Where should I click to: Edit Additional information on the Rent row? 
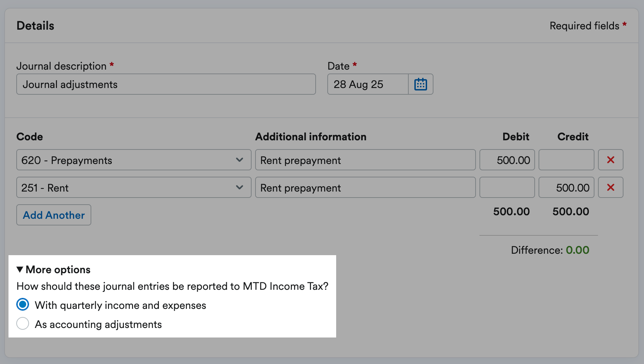coord(365,187)
